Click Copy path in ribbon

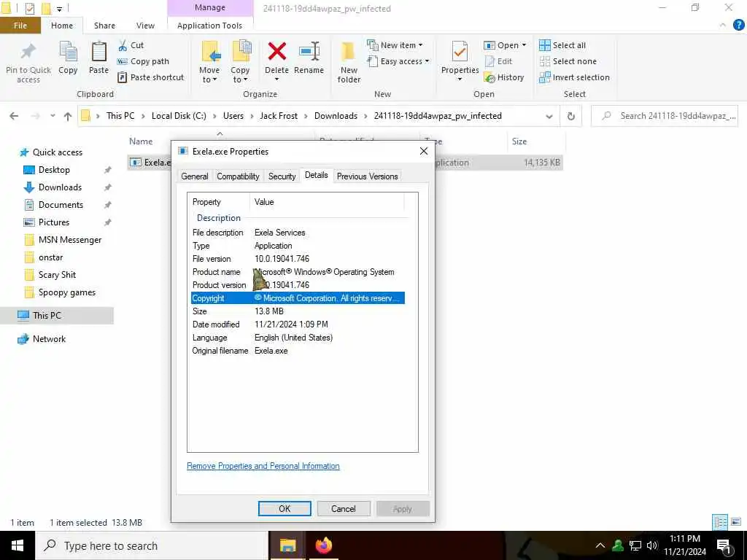pos(143,61)
